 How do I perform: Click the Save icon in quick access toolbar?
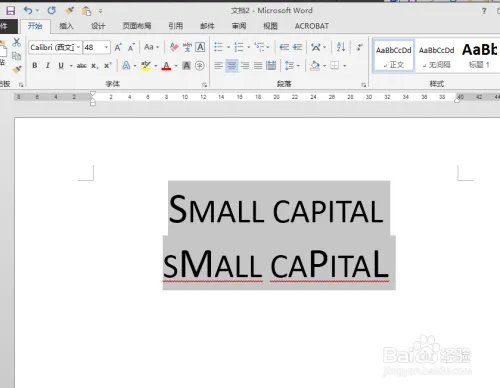click(x=11, y=11)
